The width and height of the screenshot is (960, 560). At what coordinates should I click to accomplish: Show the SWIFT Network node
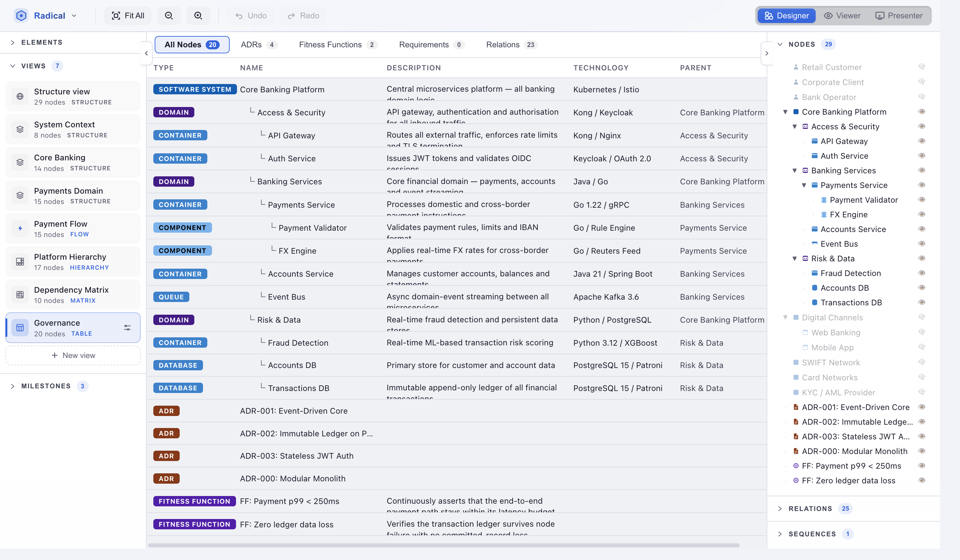tap(922, 362)
